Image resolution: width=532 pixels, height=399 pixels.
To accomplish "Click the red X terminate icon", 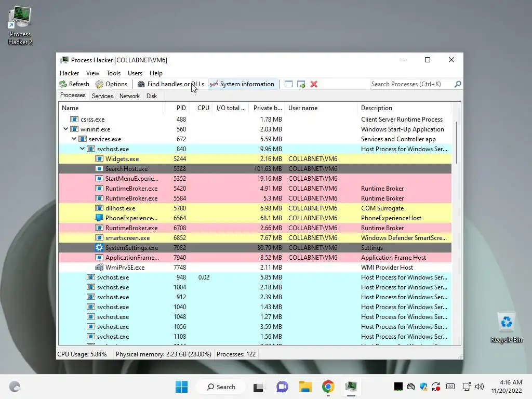I will point(314,84).
